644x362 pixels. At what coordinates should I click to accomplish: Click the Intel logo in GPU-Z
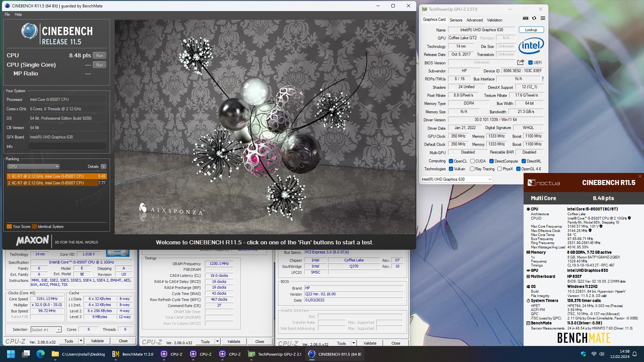(x=531, y=46)
